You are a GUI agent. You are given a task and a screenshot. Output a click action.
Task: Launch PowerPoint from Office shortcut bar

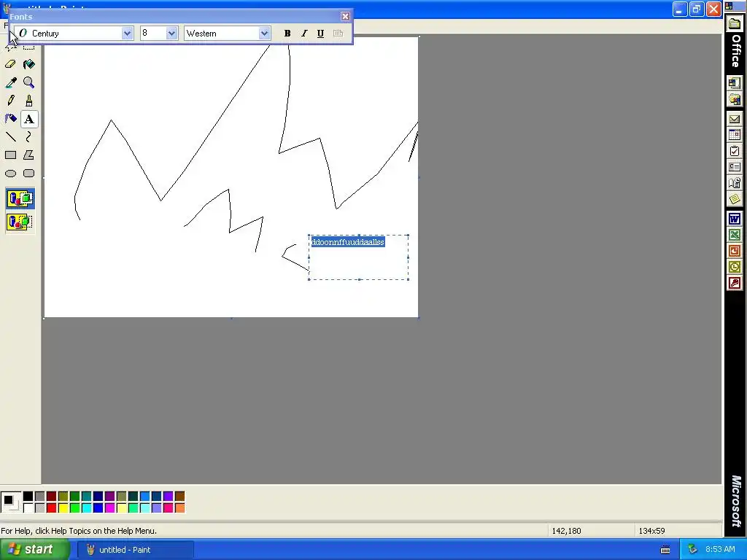tap(735, 251)
